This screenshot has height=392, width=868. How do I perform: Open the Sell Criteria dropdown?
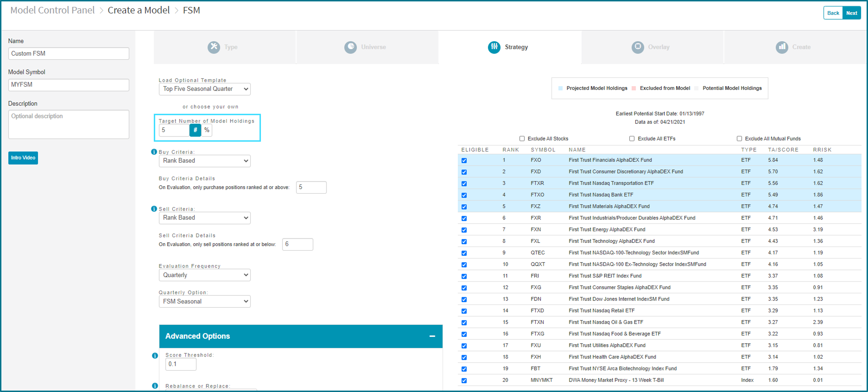pyautogui.click(x=204, y=217)
